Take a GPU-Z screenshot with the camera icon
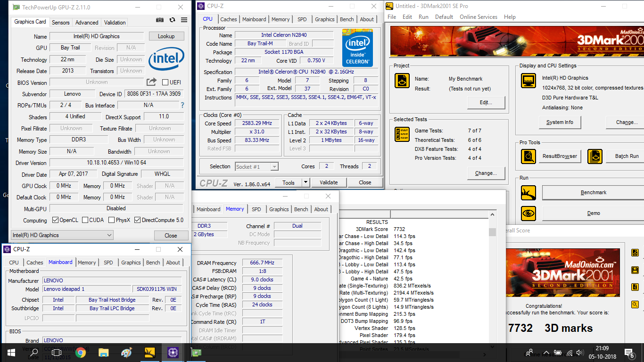Screen dimensions: 644x362 (160, 20)
